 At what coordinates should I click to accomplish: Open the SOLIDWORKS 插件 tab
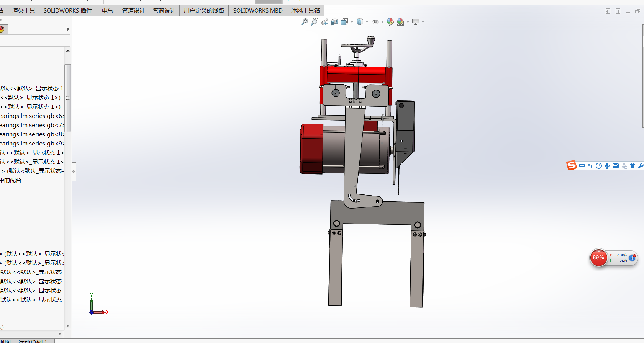point(68,11)
